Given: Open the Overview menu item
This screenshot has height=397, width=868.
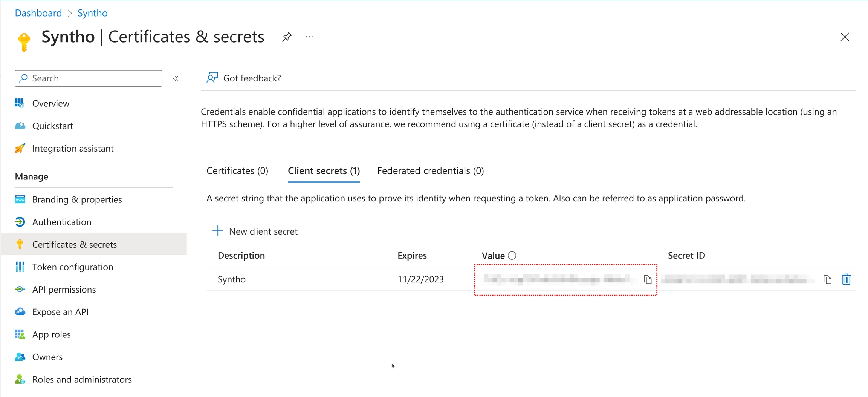Looking at the screenshot, I should click(x=50, y=103).
